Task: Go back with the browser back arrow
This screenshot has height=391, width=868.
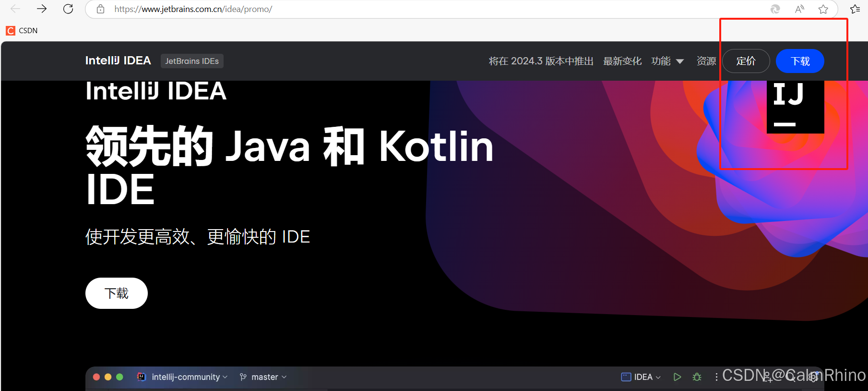Action: click(x=15, y=9)
